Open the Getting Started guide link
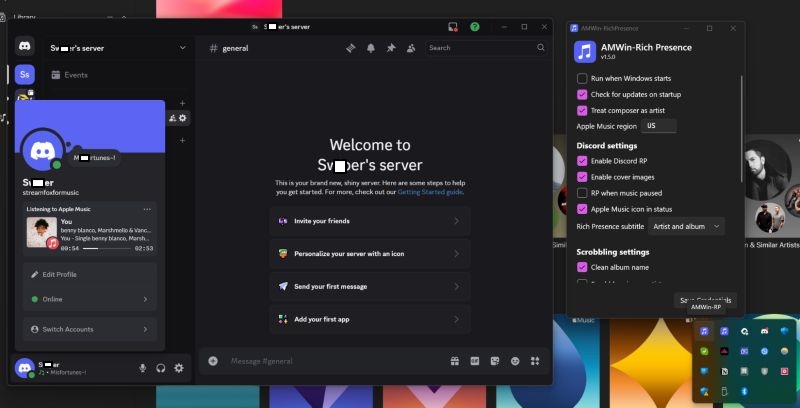This screenshot has height=408, width=800. 430,192
